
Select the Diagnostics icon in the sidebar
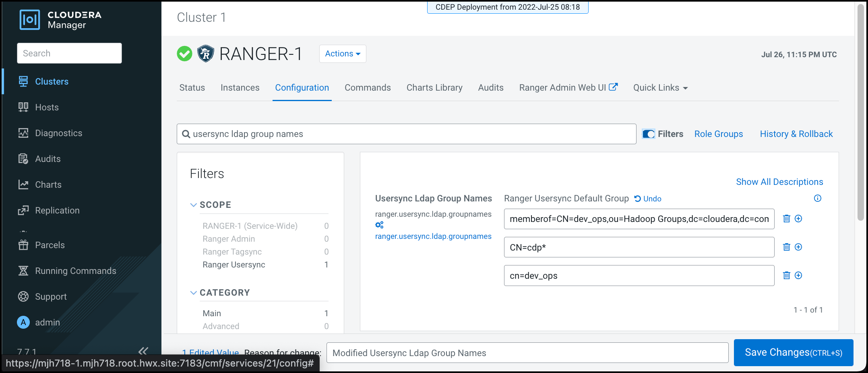(23, 133)
